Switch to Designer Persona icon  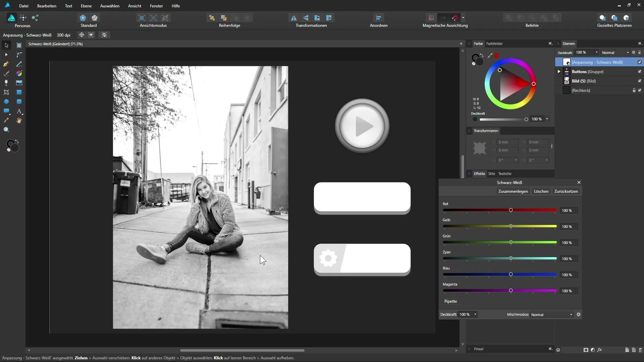(11, 18)
